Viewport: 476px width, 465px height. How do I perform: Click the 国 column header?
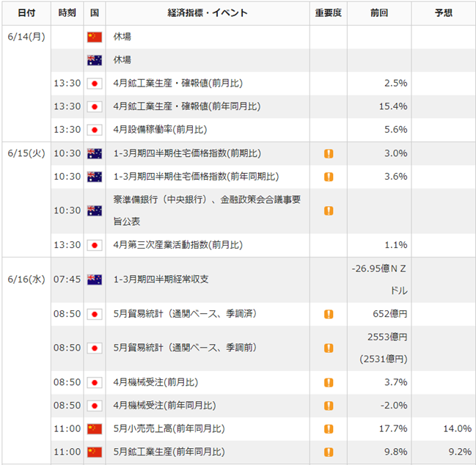95,13
